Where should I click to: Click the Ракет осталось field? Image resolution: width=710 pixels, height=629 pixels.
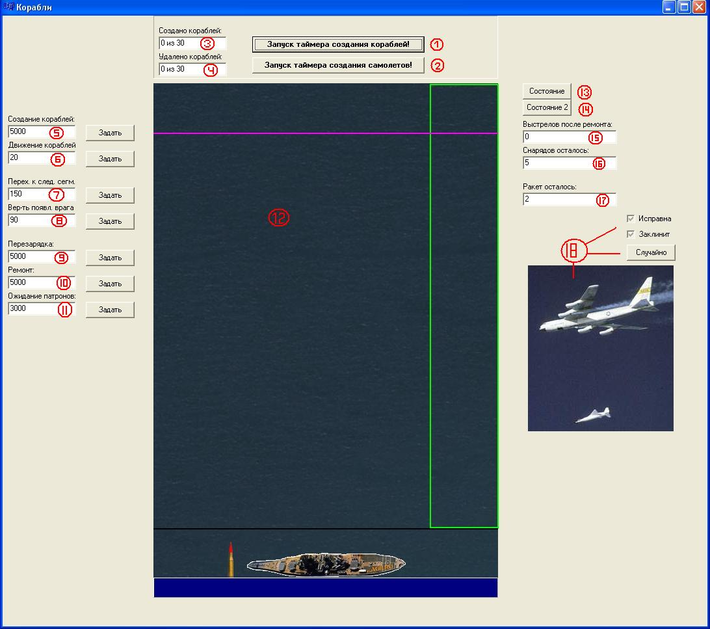click(x=569, y=199)
